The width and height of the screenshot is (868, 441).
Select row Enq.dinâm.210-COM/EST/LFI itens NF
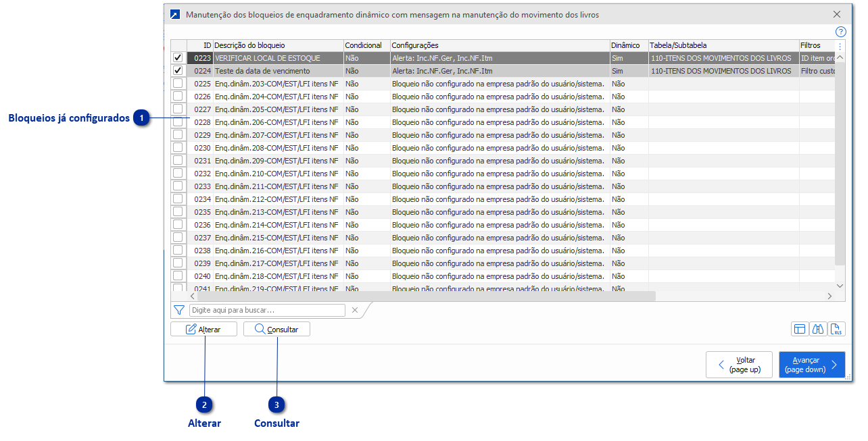click(503, 174)
